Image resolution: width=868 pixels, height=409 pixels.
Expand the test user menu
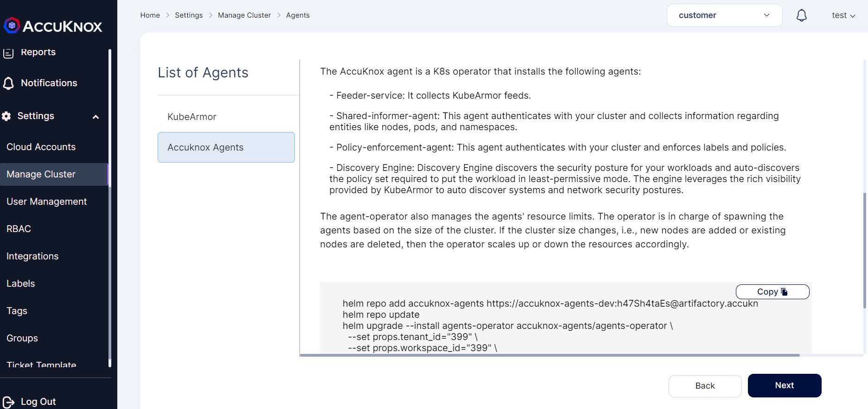coord(843,15)
